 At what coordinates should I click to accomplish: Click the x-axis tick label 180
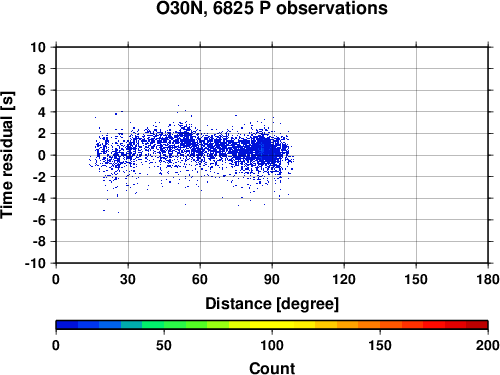coord(488,279)
